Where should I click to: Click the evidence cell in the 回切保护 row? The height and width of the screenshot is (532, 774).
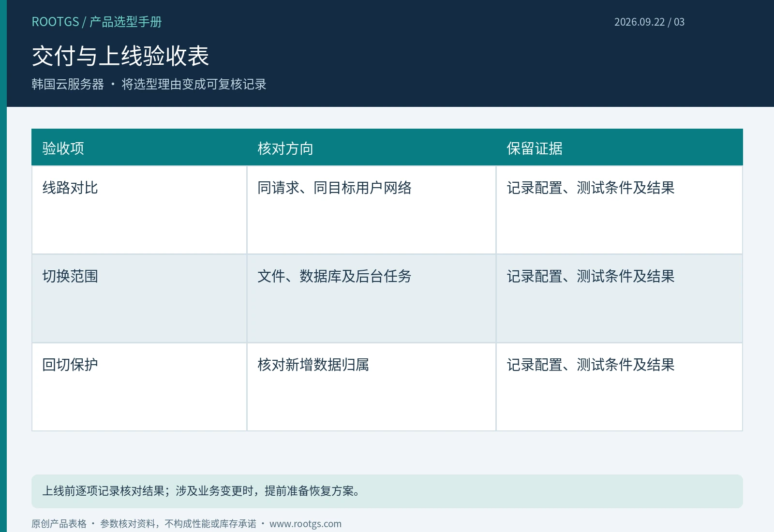(619, 387)
